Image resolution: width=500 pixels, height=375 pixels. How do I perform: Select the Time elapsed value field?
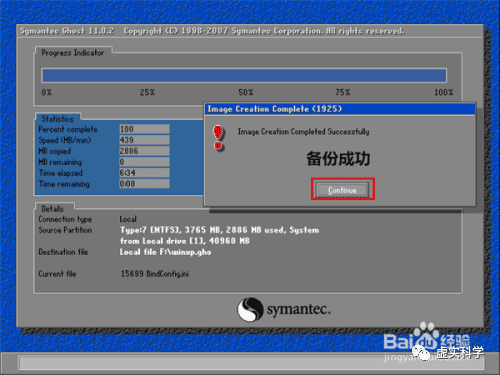[x=144, y=173]
